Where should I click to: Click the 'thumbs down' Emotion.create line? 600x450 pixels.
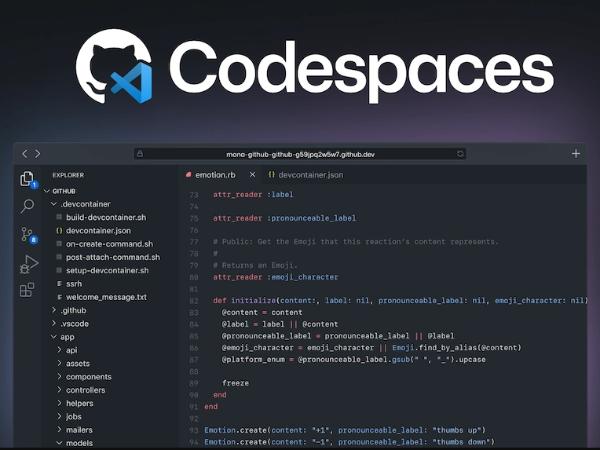click(x=349, y=442)
